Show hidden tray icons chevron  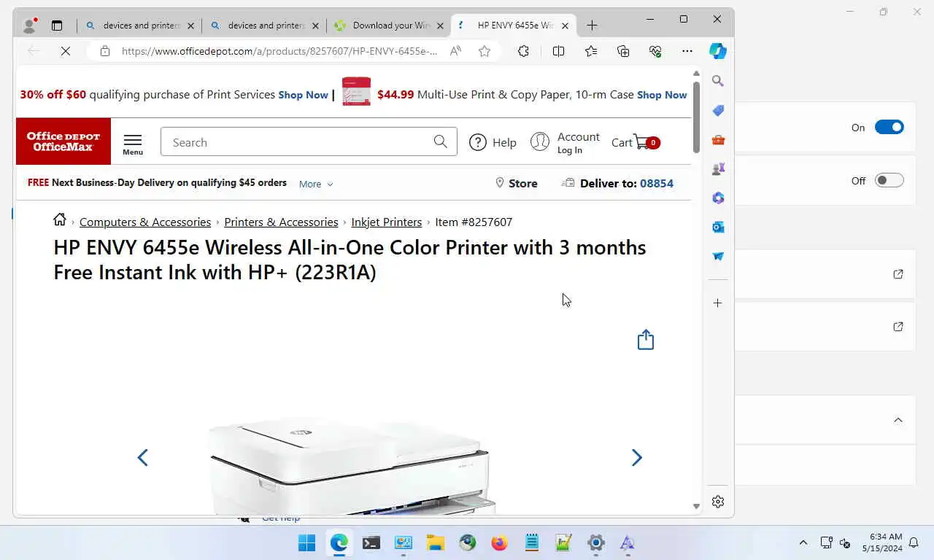(x=803, y=542)
